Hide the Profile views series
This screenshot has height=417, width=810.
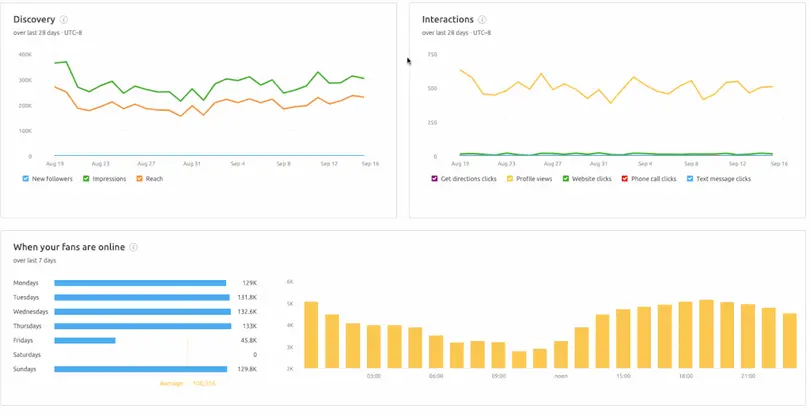[511, 179]
